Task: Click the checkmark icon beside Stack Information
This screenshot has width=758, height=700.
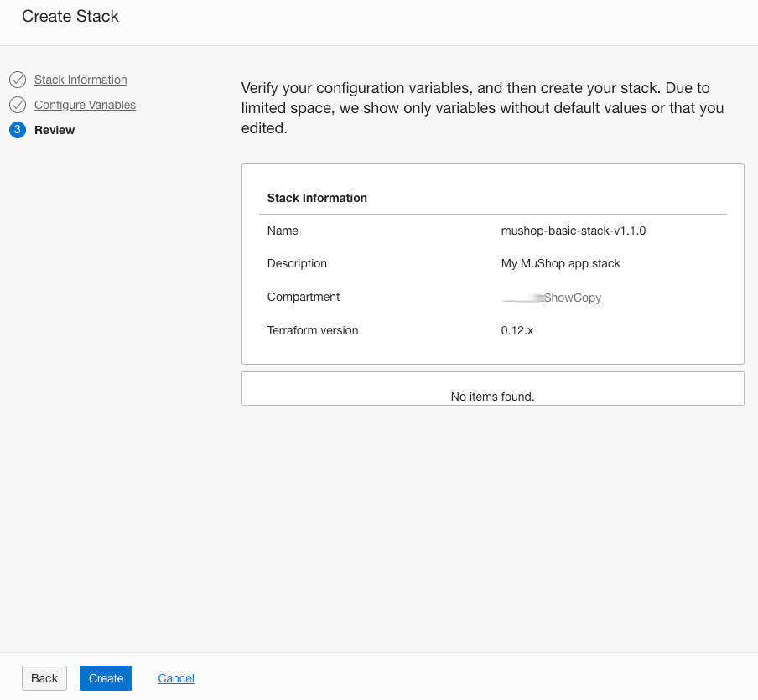Action: pyautogui.click(x=18, y=80)
